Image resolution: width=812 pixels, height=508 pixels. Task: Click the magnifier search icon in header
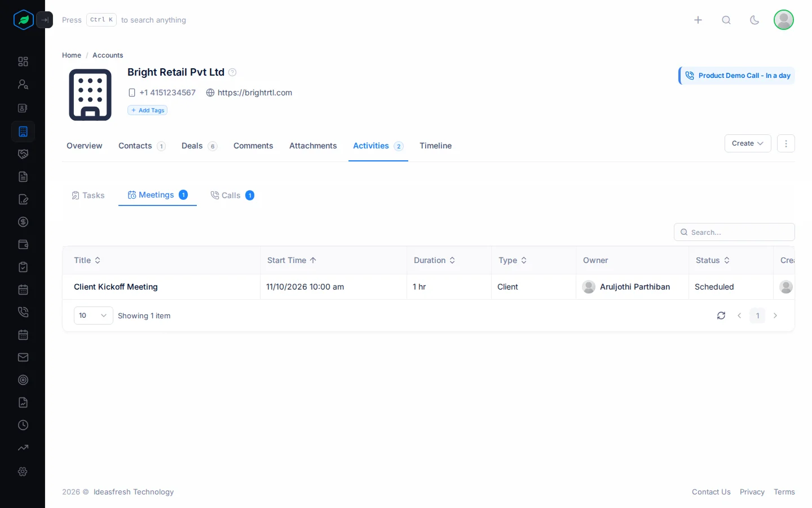pyautogui.click(x=726, y=20)
